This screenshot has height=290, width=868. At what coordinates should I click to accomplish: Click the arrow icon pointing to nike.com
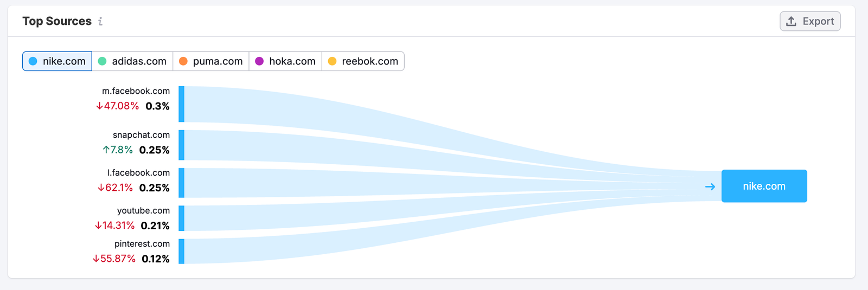coord(710,186)
